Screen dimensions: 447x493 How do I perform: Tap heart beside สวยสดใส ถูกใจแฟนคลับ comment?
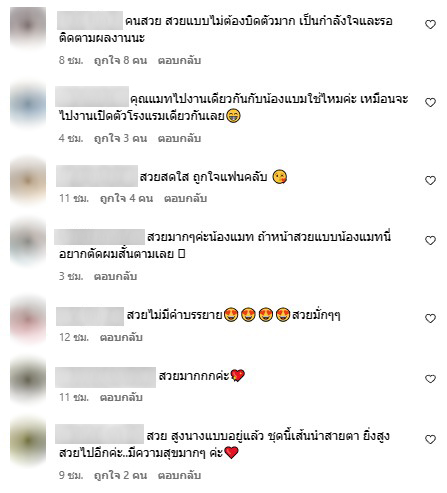pyautogui.click(x=430, y=180)
